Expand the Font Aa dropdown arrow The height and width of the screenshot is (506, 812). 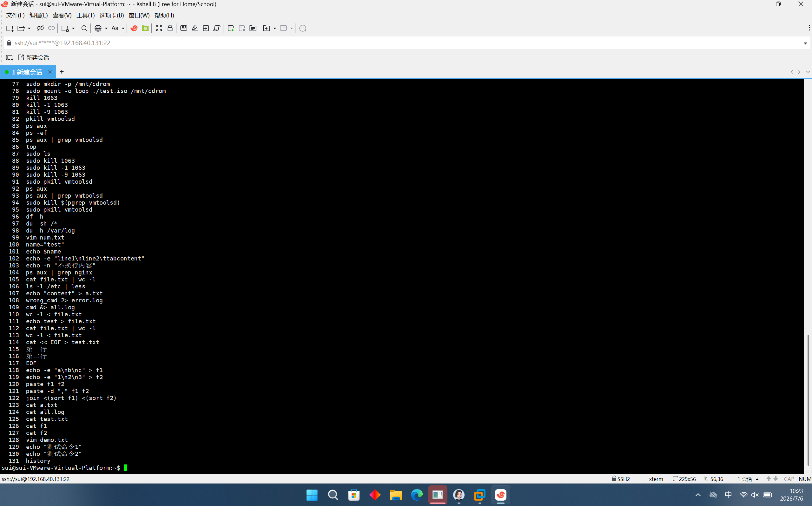tap(123, 29)
